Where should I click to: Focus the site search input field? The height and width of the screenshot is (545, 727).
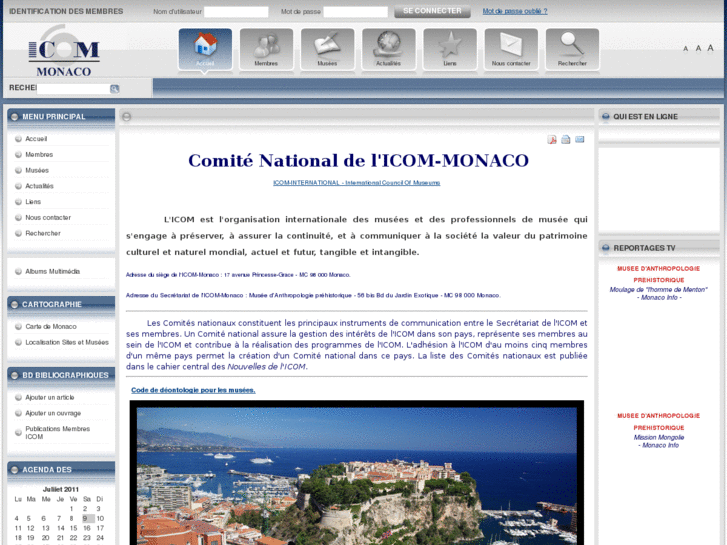(x=73, y=89)
